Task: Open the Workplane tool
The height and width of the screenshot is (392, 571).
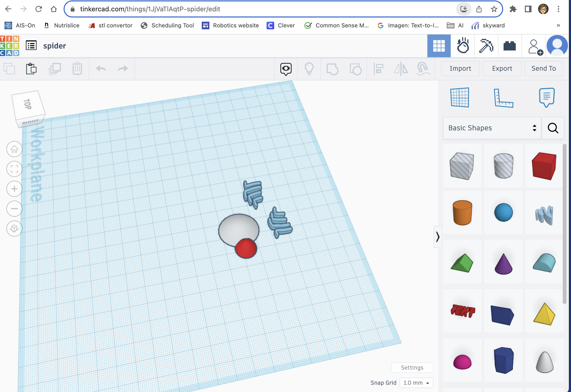Action: pos(459,97)
